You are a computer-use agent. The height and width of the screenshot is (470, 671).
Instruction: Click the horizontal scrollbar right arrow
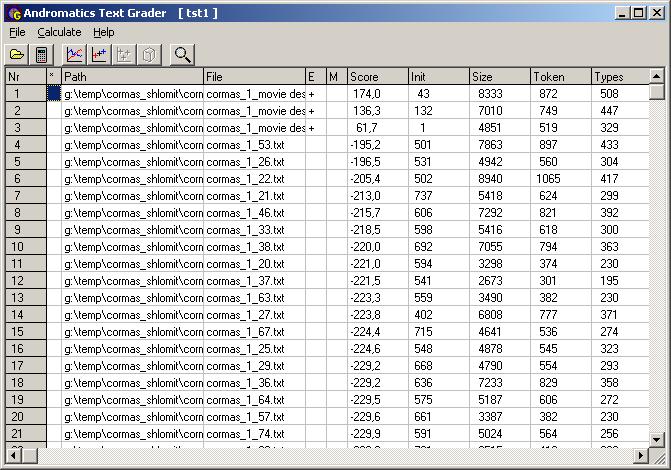click(x=641, y=455)
